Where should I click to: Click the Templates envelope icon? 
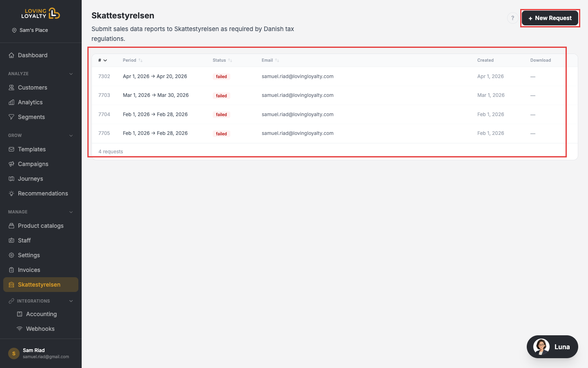pos(11,149)
